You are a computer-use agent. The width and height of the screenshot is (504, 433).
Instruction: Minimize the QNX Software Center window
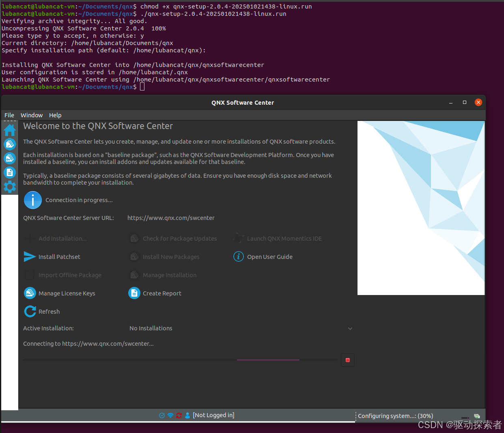451,103
